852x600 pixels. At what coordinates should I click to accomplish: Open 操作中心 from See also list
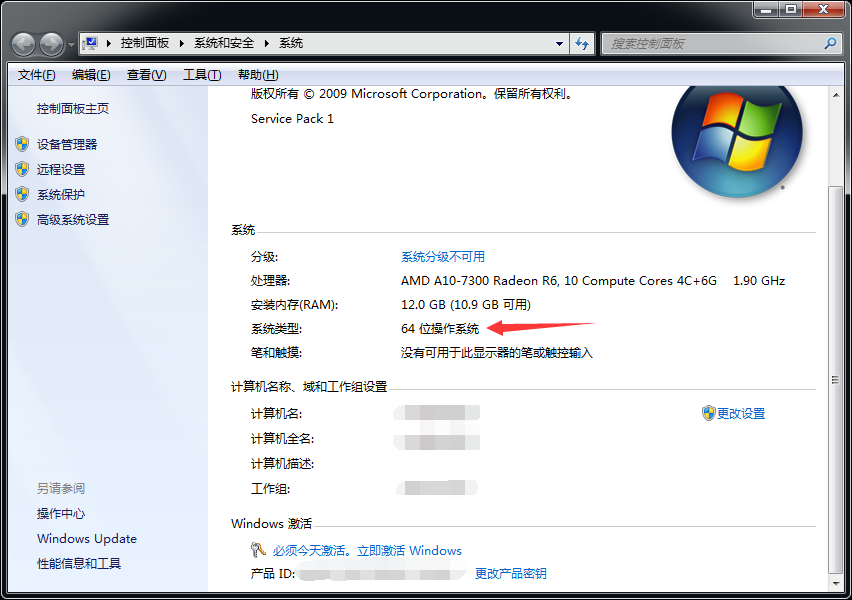61,514
